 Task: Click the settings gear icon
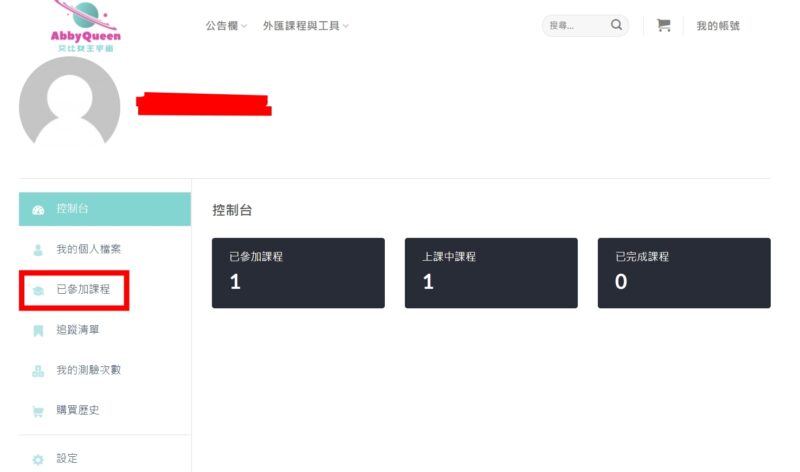click(x=38, y=459)
